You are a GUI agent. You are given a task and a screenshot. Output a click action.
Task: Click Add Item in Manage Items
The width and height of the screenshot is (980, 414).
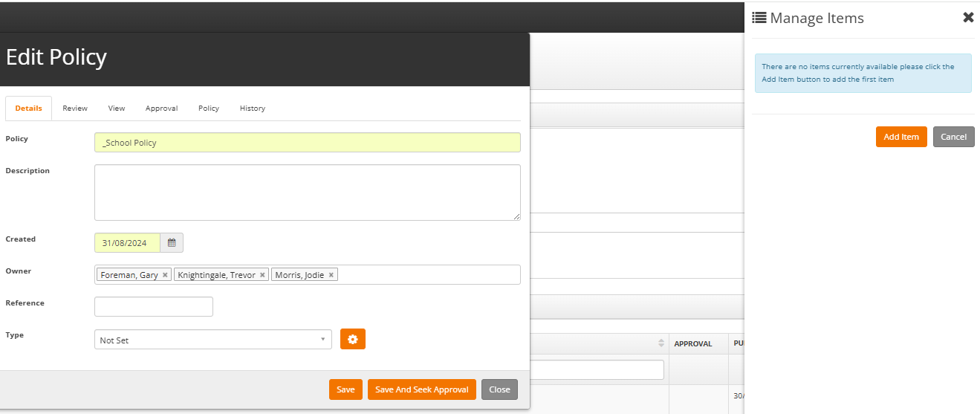(901, 137)
